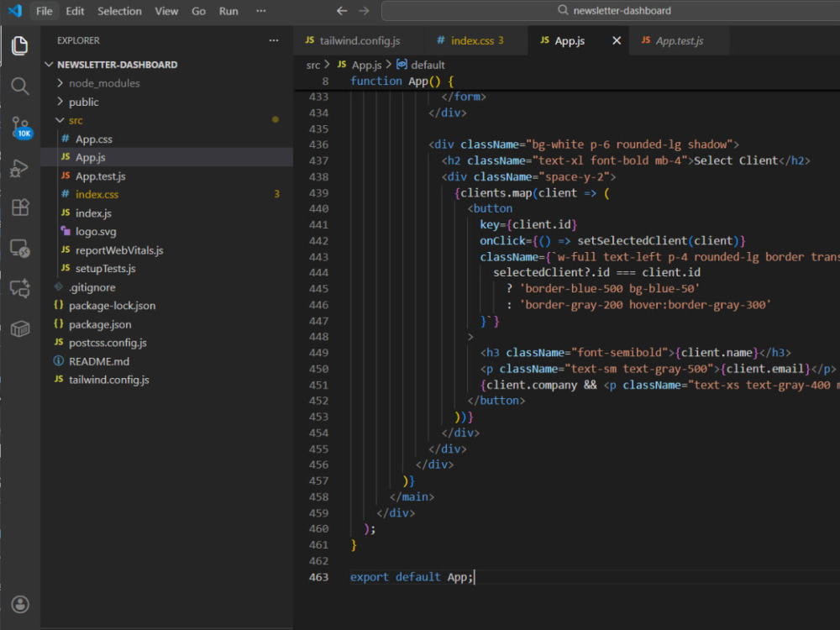This screenshot has width=840, height=630.
Task: Click the App.js breadcrumb segment
Action: [360, 65]
